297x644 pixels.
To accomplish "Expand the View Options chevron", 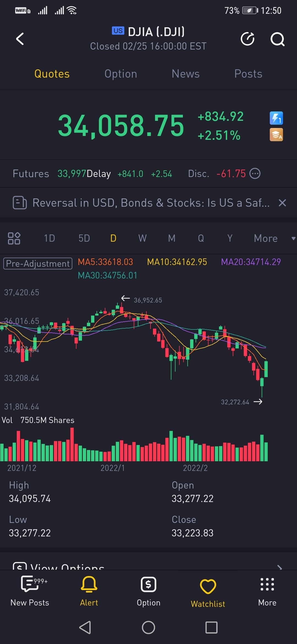I will (x=279, y=567).
